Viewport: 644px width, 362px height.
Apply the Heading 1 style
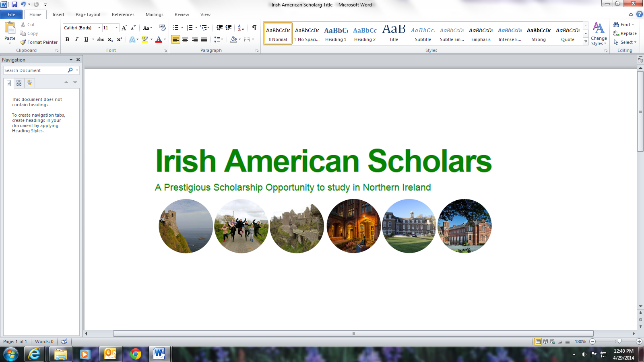point(336,34)
